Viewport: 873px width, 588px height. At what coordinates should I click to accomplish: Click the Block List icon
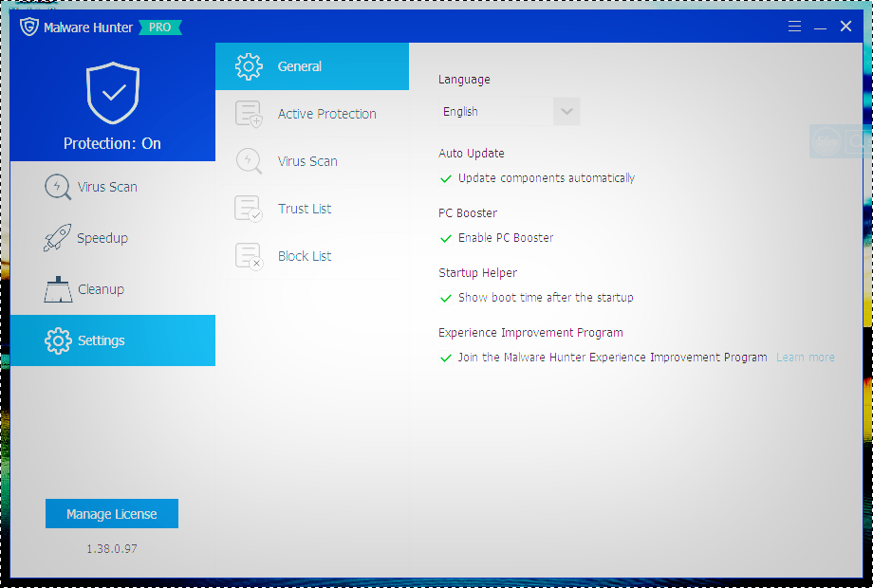(x=249, y=256)
